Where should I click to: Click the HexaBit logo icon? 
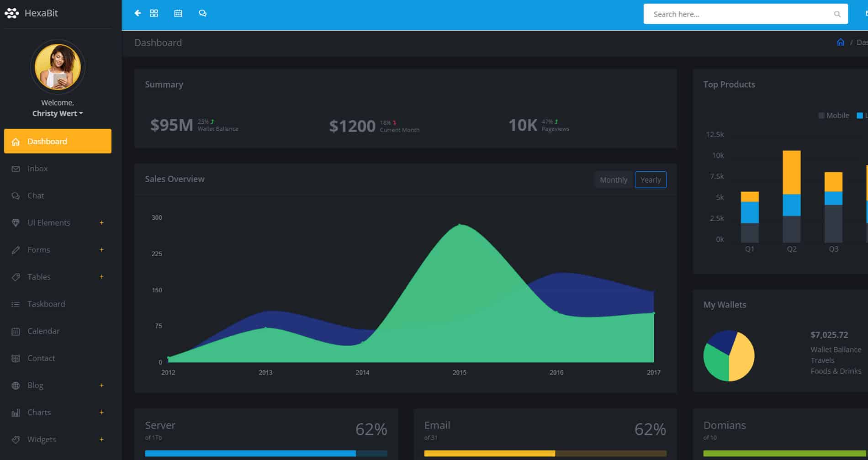point(12,13)
